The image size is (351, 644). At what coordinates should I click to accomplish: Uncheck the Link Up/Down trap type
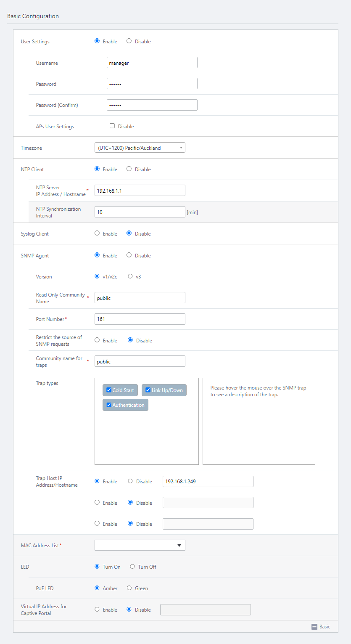pos(148,390)
